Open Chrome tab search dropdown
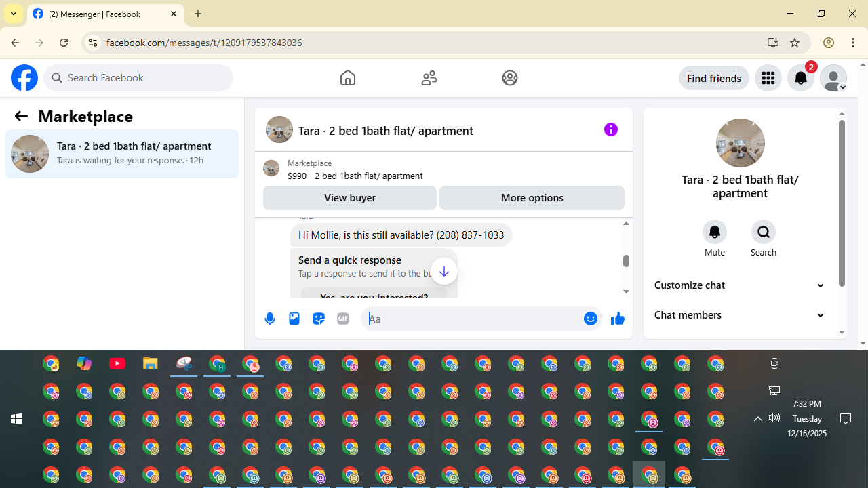 click(x=14, y=14)
